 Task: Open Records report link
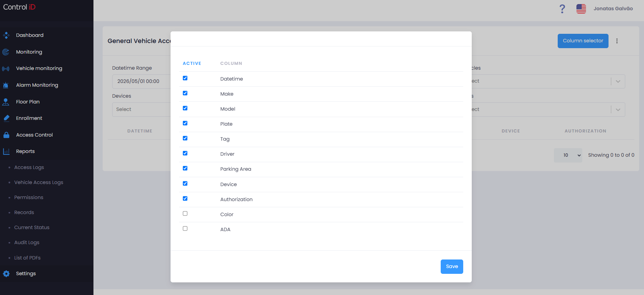click(24, 212)
